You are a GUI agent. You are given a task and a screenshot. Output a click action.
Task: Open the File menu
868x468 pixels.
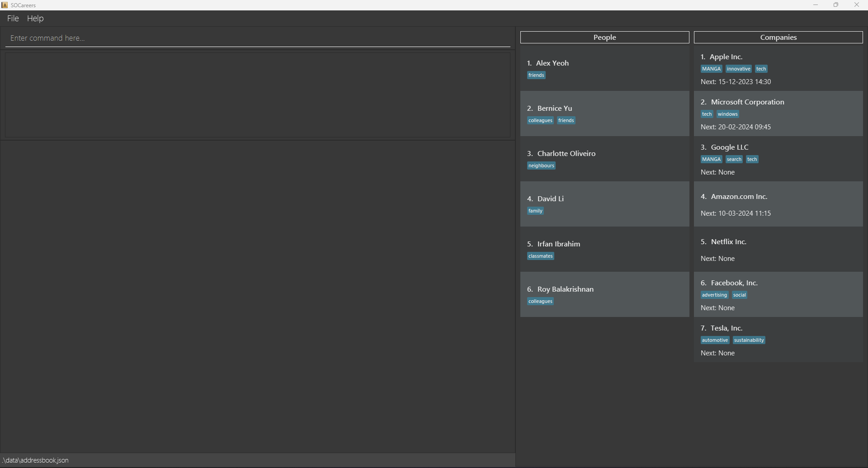point(13,19)
